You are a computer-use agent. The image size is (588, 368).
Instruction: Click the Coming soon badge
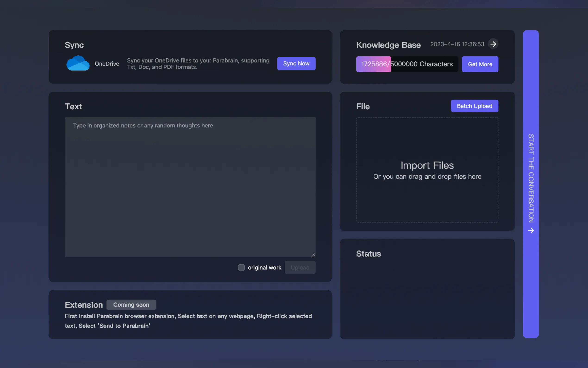coord(131,305)
